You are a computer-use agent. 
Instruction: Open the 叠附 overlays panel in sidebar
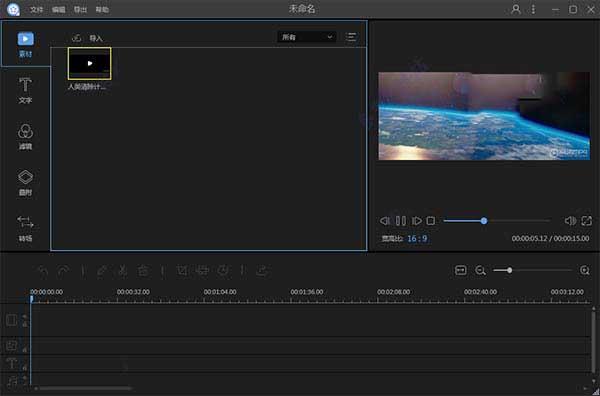[x=25, y=183]
